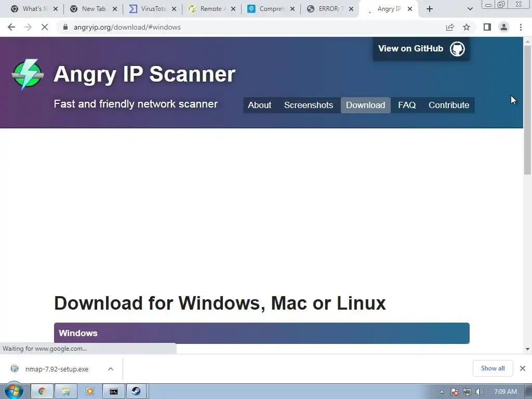Click the scrollbar down arrow

527,349
